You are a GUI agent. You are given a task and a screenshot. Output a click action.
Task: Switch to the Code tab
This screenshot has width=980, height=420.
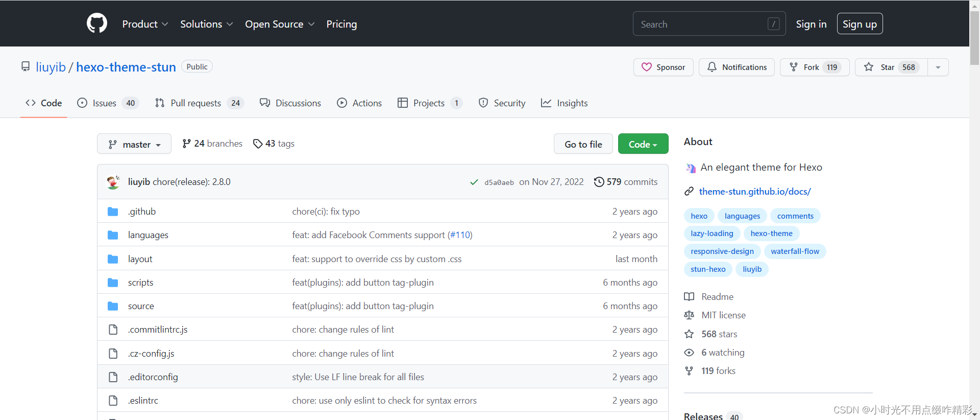pos(44,103)
